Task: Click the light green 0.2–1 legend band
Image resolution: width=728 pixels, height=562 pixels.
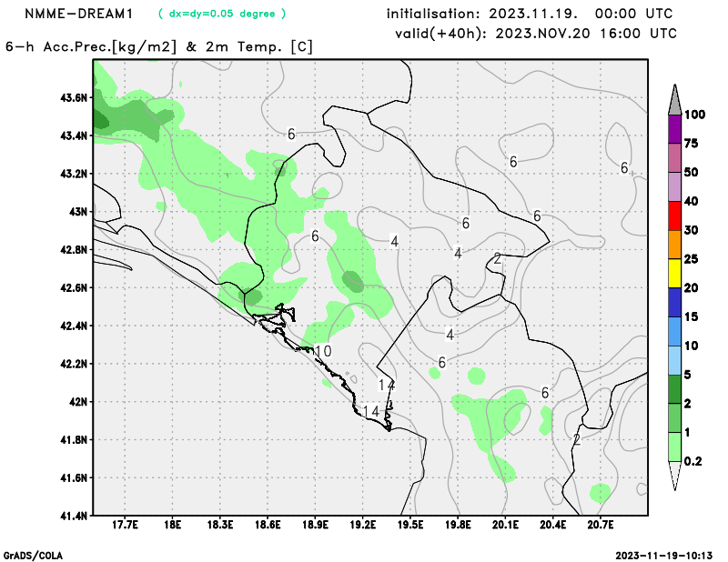Action: pyautogui.click(x=674, y=447)
